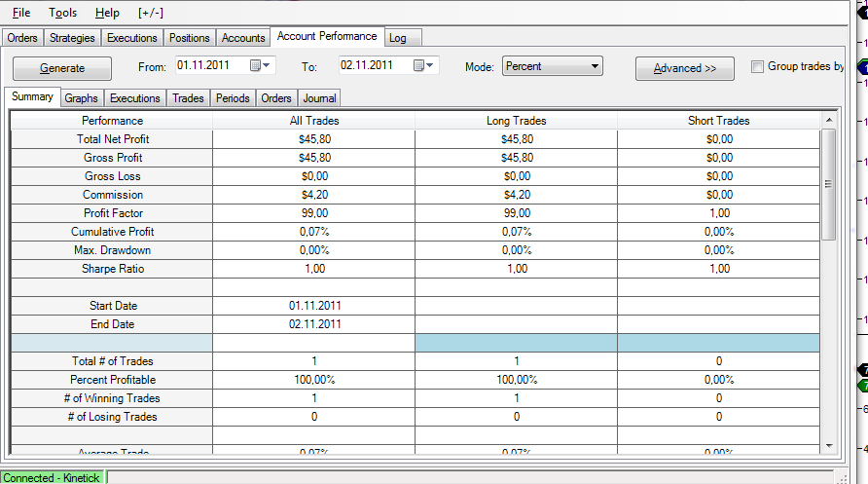This screenshot has height=484, width=868.
Task: Click the resize grip in status bar
Action: click(x=842, y=478)
